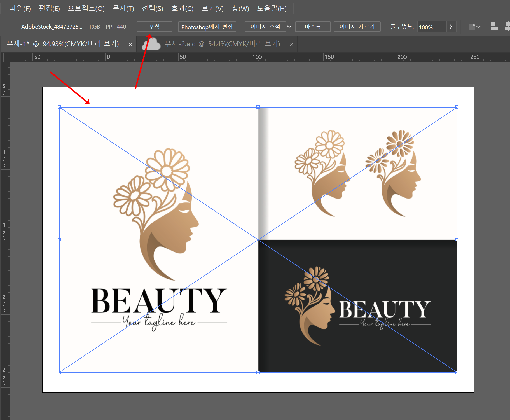This screenshot has width=510, height=420.
Task: Expand the 이미지 추적 preset dropdown arrow
Action: pyautogui.click(x=289, y=27)
